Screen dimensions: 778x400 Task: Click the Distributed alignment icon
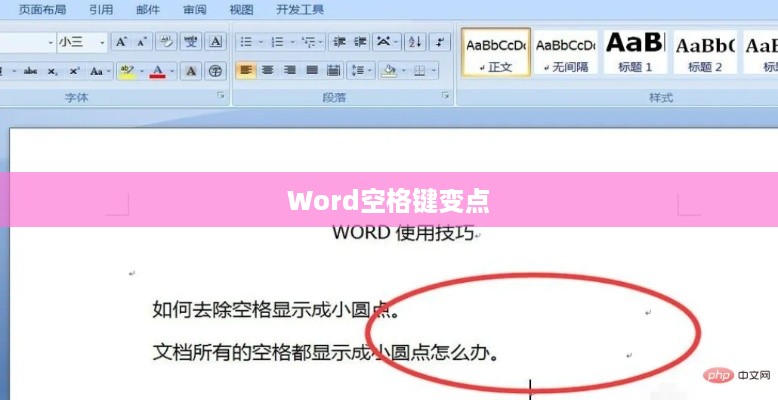click(x=334, y=71)
